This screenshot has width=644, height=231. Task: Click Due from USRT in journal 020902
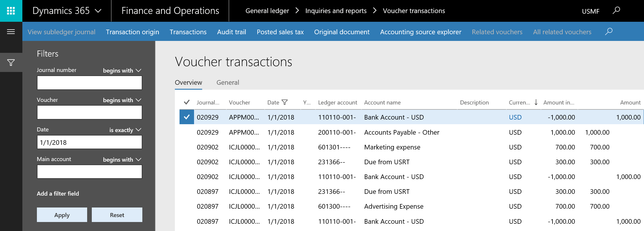[387, 162]
